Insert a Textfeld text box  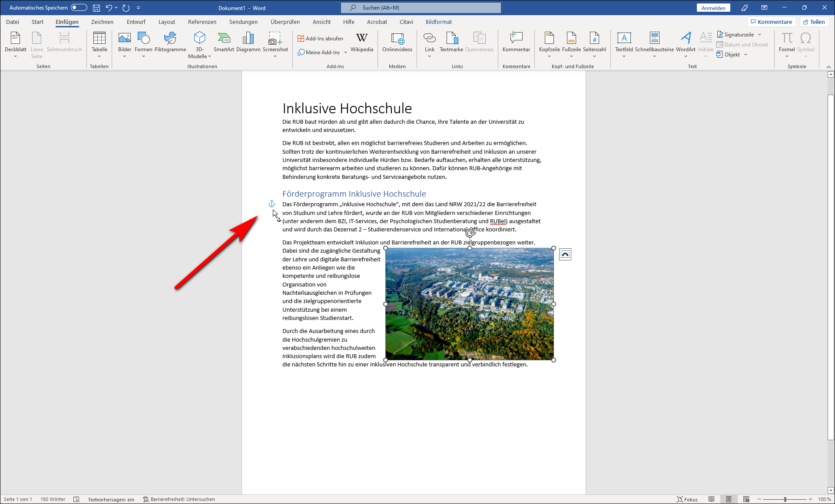click(624, 45)
